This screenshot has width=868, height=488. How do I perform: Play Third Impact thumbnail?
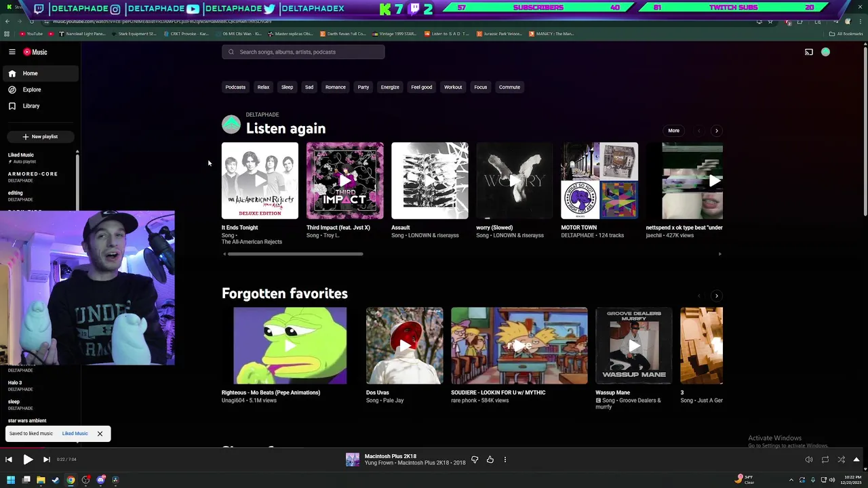[344, 181]
